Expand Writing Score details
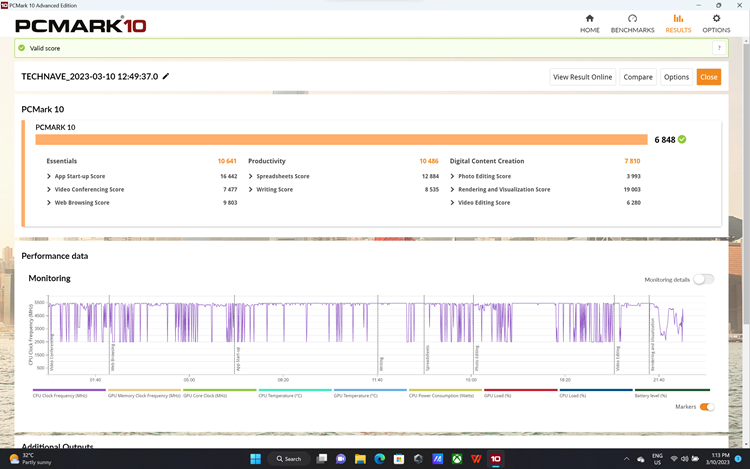Viewport: 750px width, 469px height. tap(251, 189)
